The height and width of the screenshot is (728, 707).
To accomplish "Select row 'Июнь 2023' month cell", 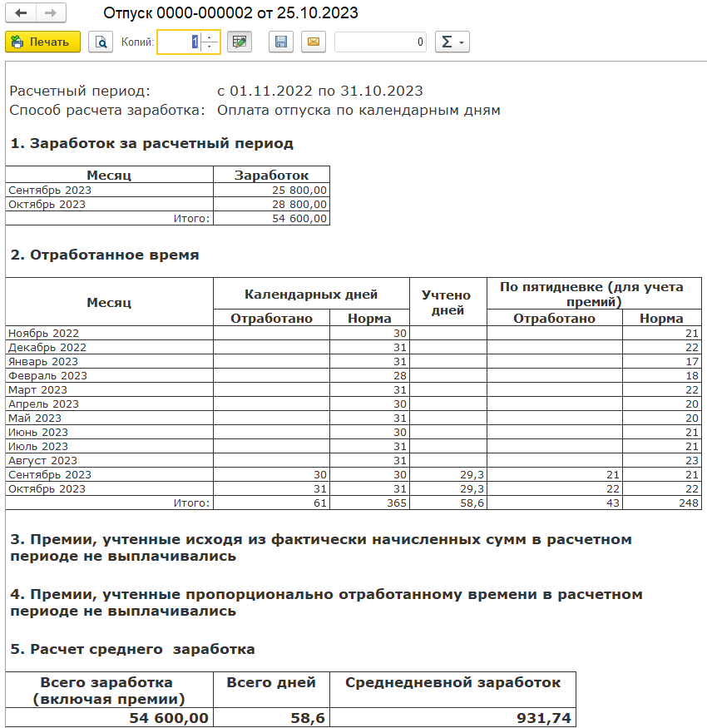I will [110, 433].
